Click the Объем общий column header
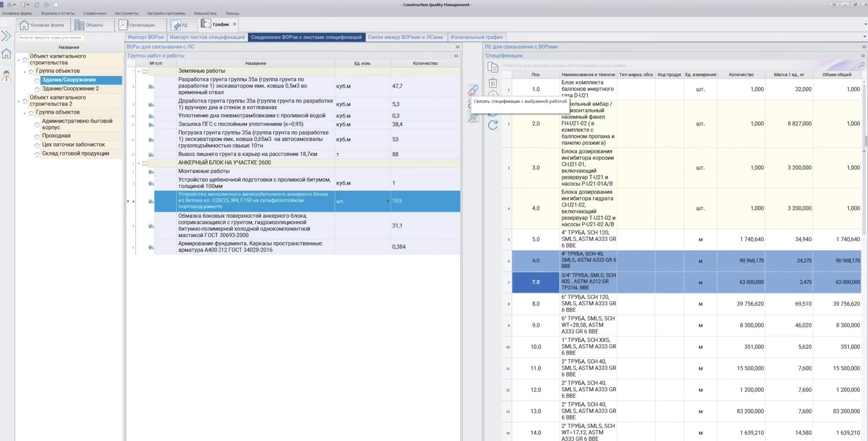 (837, 75)
